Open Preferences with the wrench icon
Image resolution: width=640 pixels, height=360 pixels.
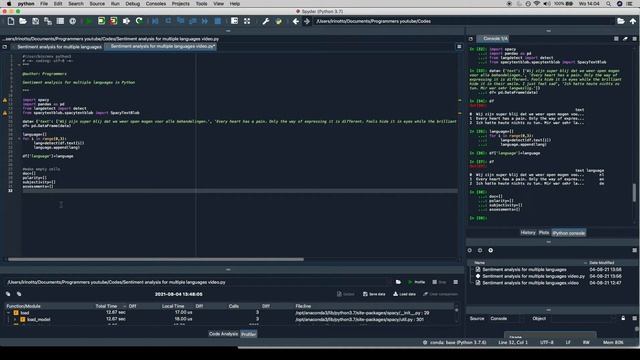click(x=266, y=21)
